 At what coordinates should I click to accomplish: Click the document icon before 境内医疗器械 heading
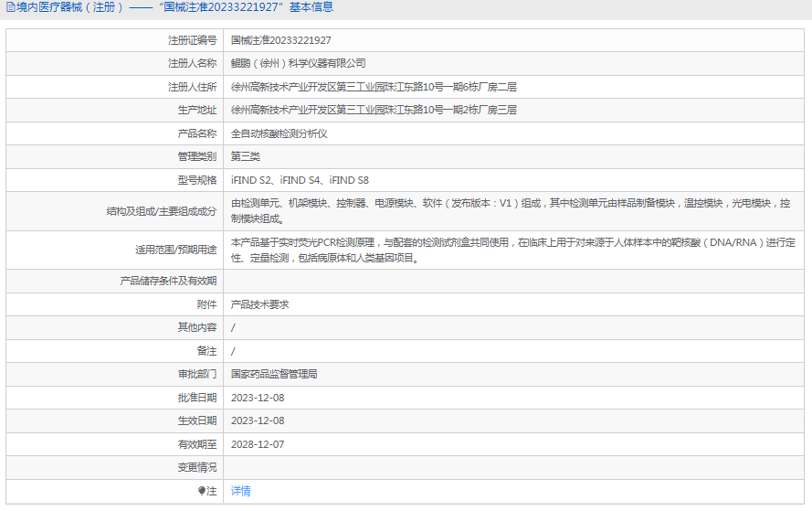click(x=10, y=7)
